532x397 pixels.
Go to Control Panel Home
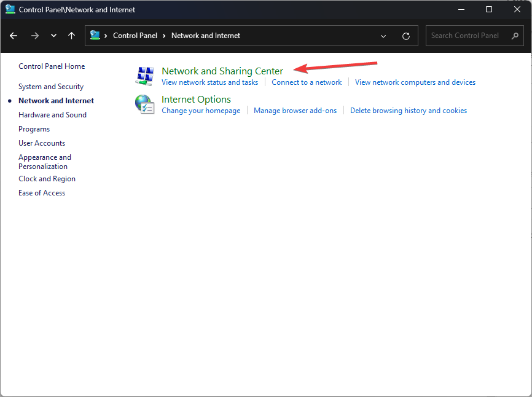52,66
